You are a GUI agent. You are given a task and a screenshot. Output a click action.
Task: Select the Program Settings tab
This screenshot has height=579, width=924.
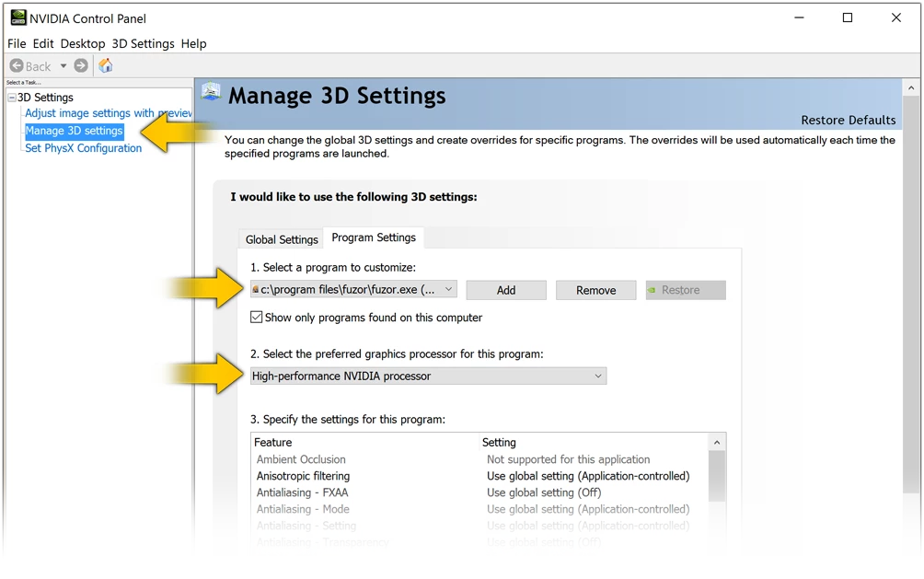pos(374,237)
